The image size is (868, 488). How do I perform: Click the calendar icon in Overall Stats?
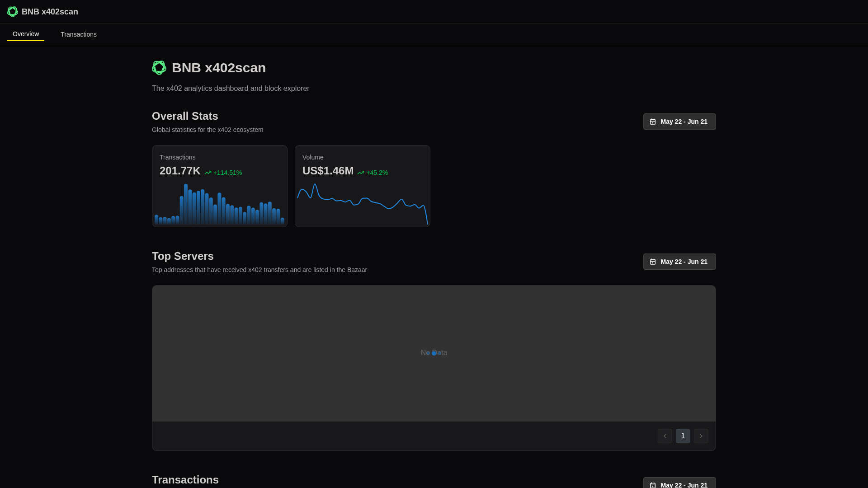653,122
